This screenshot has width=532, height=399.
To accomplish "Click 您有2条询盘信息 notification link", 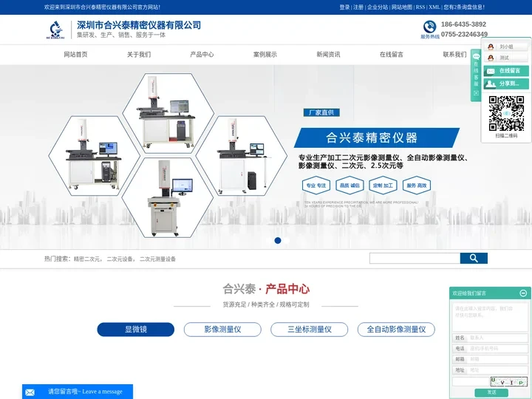I will [464, 7].
